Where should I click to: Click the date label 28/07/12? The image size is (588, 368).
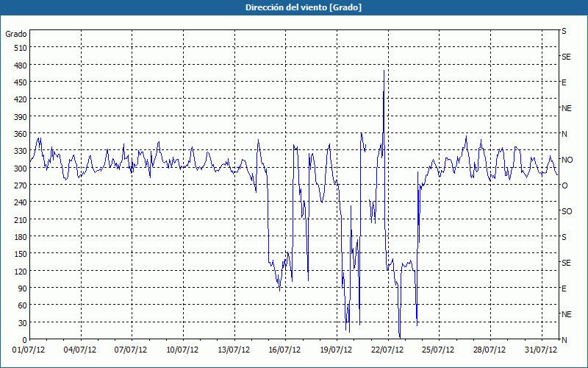pos(490,350)
